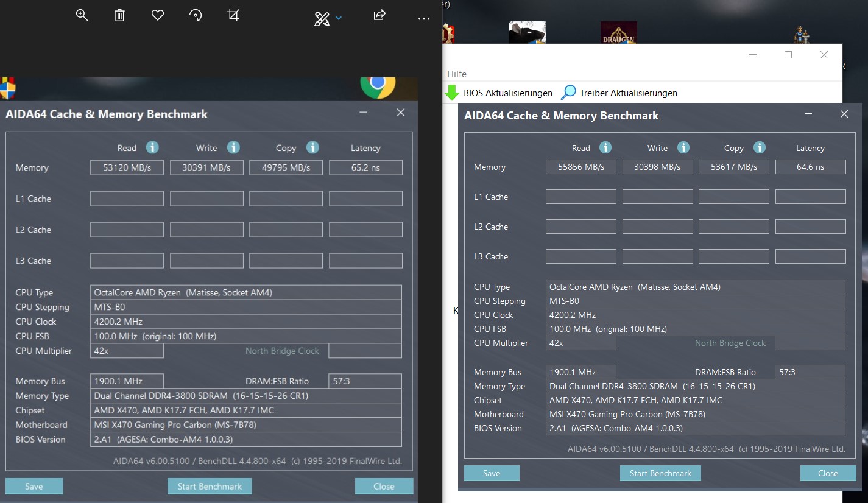868x503 pixels.
Task: Click Save in the left benchmark window
Action: [34, 486]
